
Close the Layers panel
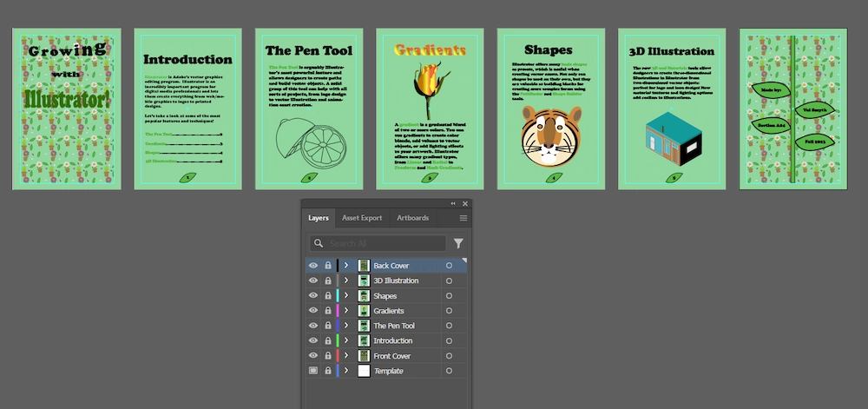(x=465, y=204)
